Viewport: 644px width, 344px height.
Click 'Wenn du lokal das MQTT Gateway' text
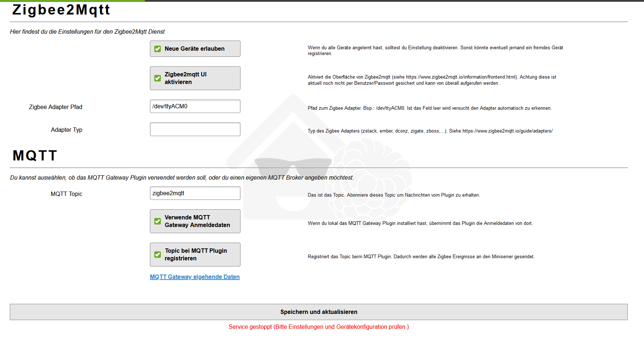(x=421, y=223)
